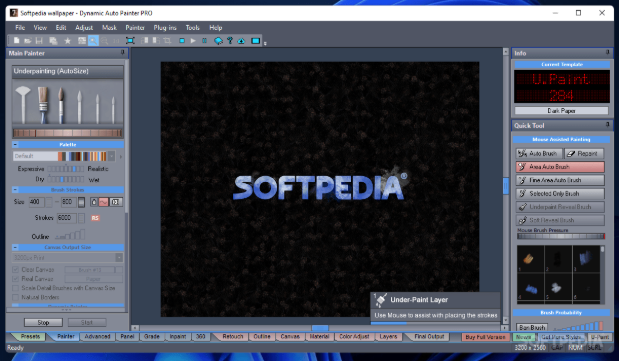This screenshot has height=361, width=619.
Task: Click the Open file folder icon
Action: point(27,40)
